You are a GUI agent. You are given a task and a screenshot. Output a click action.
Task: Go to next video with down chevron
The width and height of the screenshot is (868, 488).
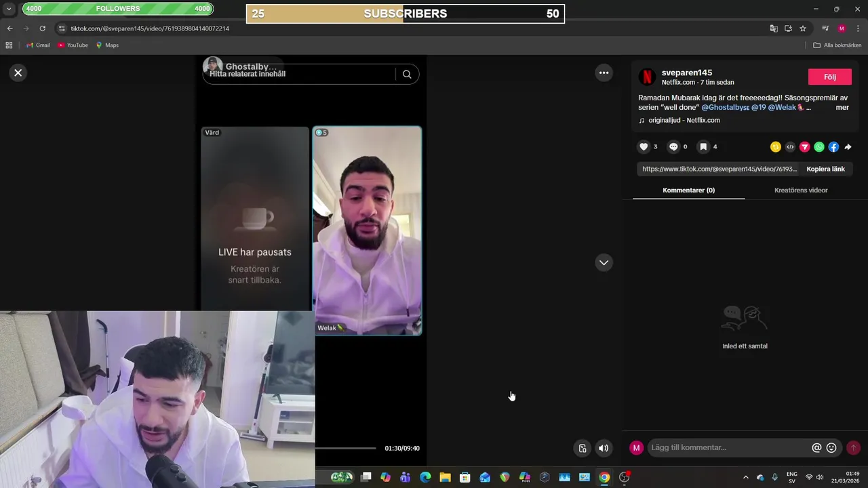(604, 262)
